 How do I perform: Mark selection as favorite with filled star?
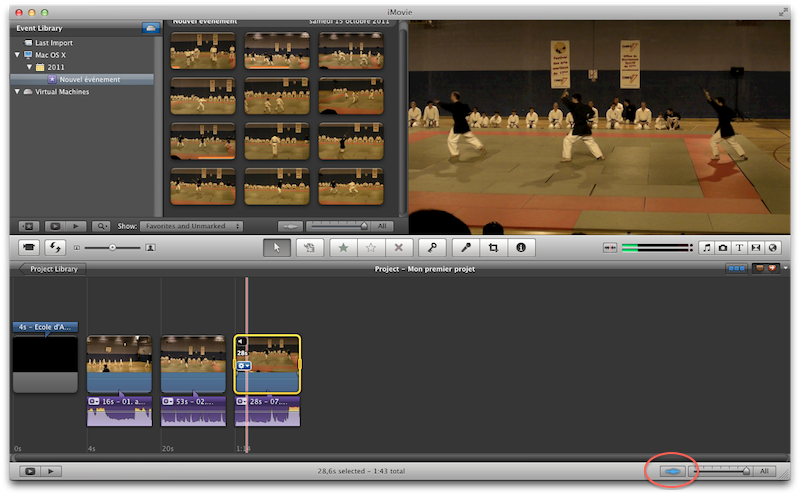[343, 248]
